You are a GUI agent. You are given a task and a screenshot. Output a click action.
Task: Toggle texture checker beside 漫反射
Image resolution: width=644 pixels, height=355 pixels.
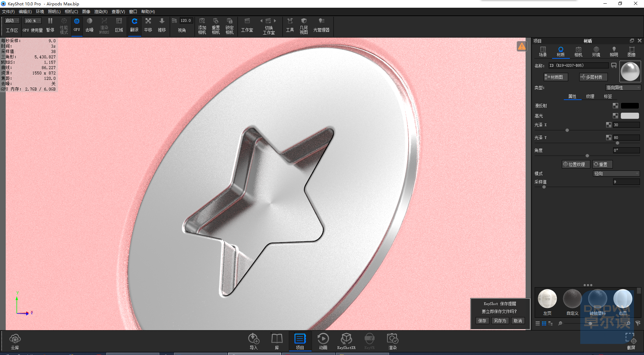click(x=615, y=106)
